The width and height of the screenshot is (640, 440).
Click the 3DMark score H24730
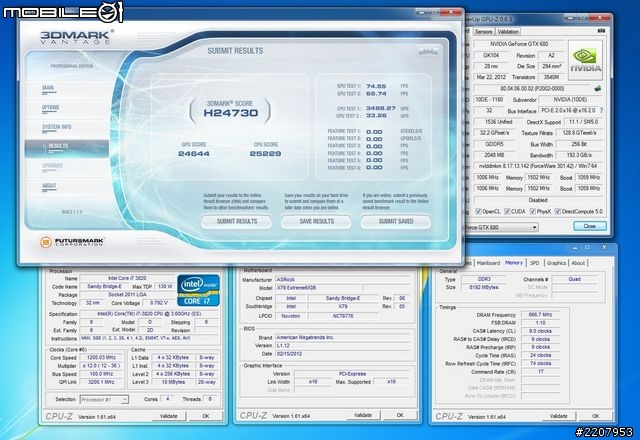click(x=231, y=113)
